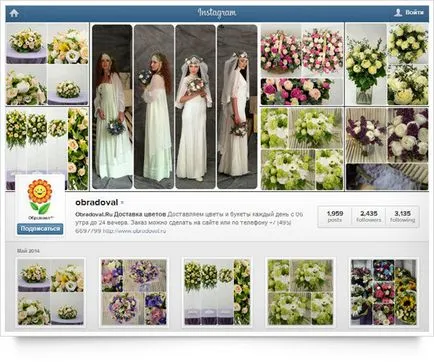The height and width of the screenshot is (362, 434).
Task: Open the banner collage of pink rose baskets
Action: point(302,64)
